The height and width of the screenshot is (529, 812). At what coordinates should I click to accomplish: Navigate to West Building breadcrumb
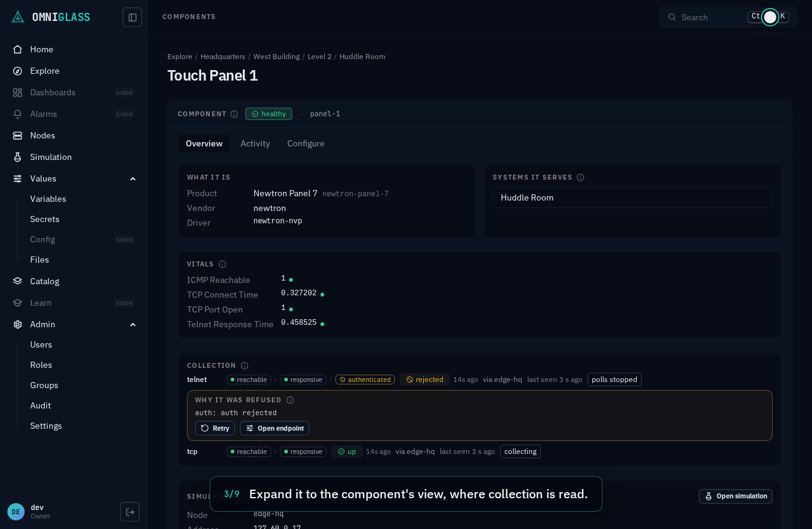[276, 57]
